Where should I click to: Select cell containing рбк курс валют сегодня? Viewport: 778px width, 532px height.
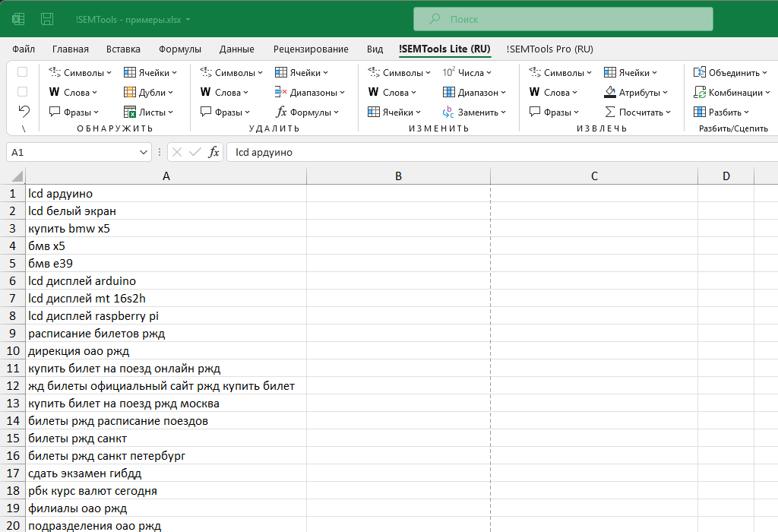click(166, 491)
